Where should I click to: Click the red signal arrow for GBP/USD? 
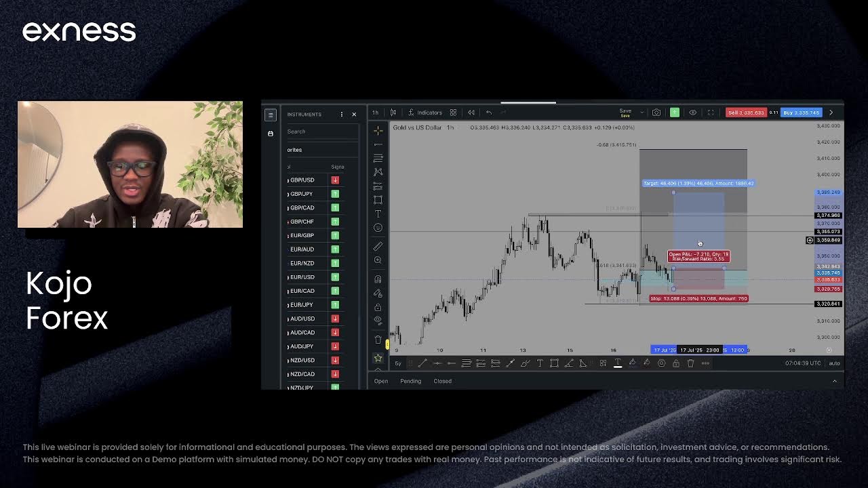335,180
